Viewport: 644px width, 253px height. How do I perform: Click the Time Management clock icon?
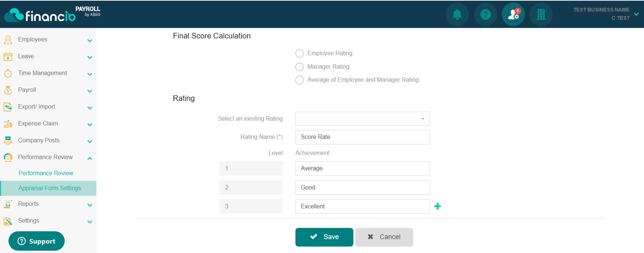(8, 73)
